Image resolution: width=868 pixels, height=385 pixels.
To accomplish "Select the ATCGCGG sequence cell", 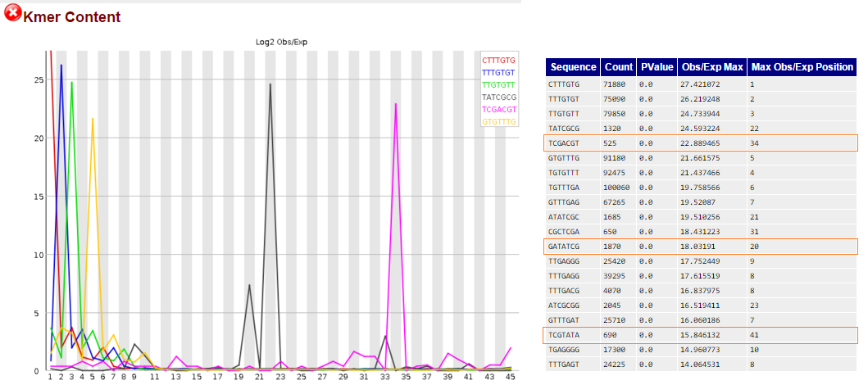I will 573,305.
